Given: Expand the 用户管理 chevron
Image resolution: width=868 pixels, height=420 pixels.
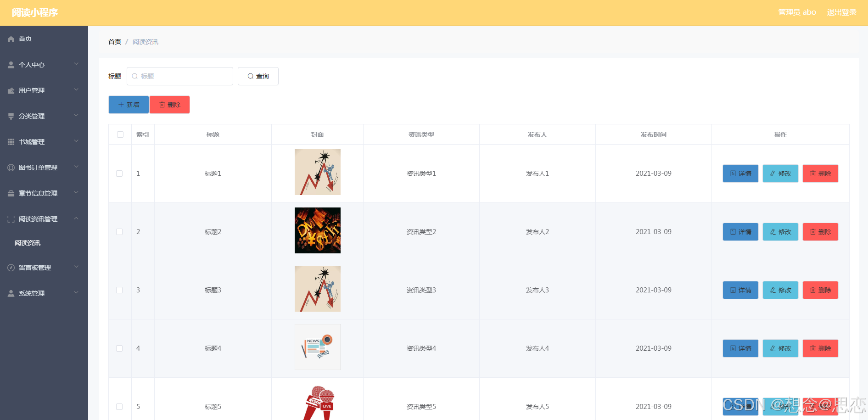Looking at the screenshot, I should 76,90.
